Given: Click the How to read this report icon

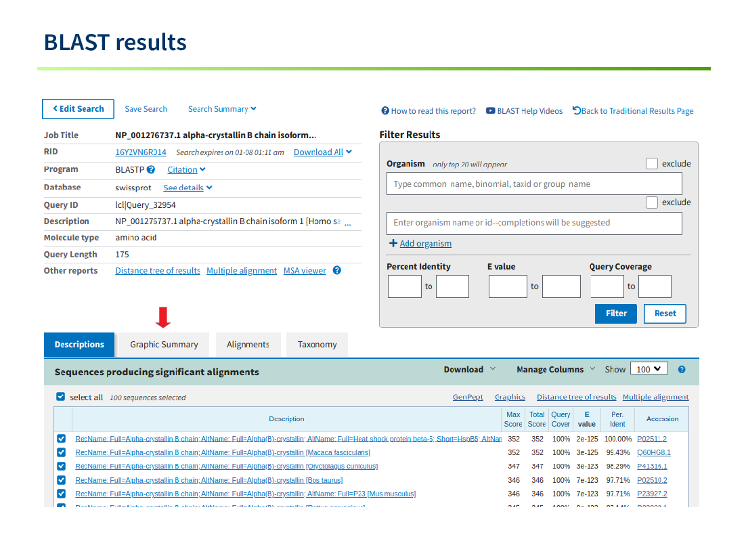Looking at the screenshot, I should click(x=385, y=111).
